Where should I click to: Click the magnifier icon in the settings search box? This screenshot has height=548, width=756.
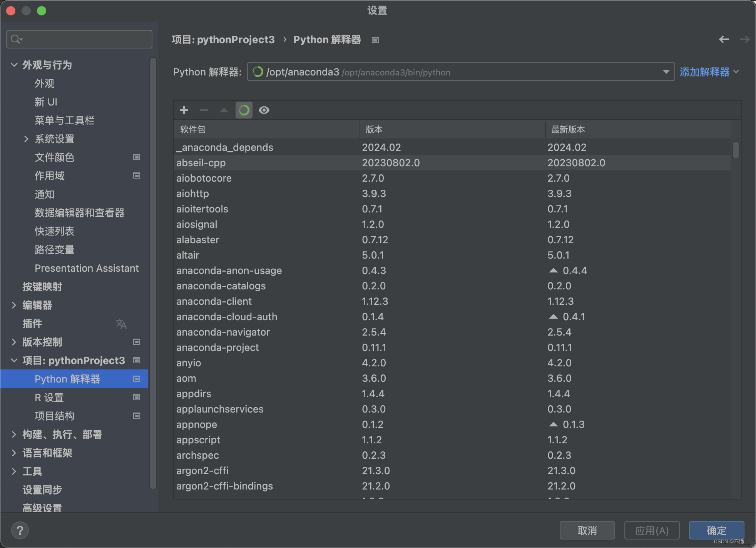pos(15,39)
